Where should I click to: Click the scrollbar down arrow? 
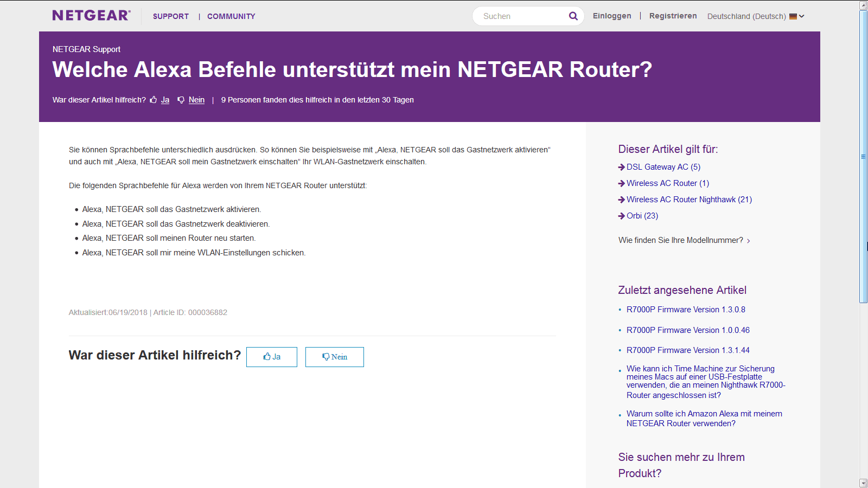point(863,483)
